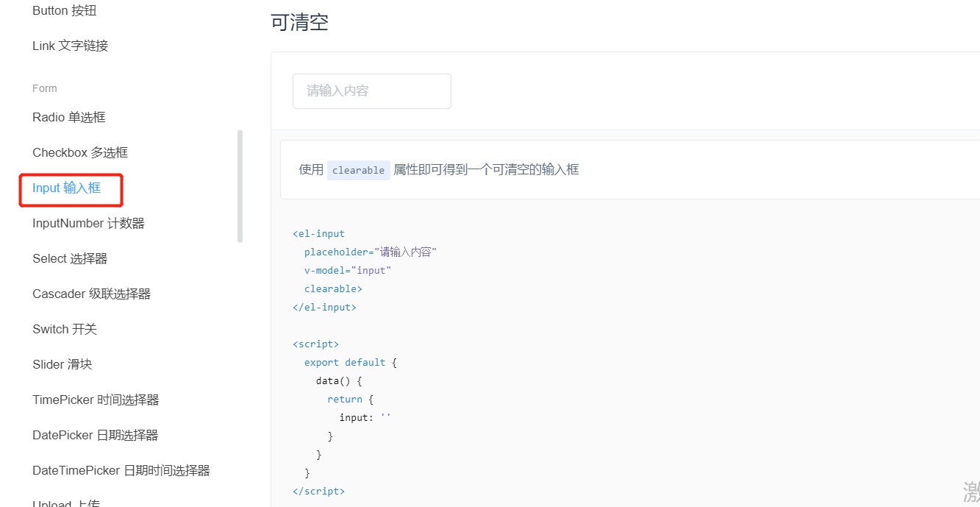Click the 可清空 section heading
The image size is (980, 507).
click(299, 22)
